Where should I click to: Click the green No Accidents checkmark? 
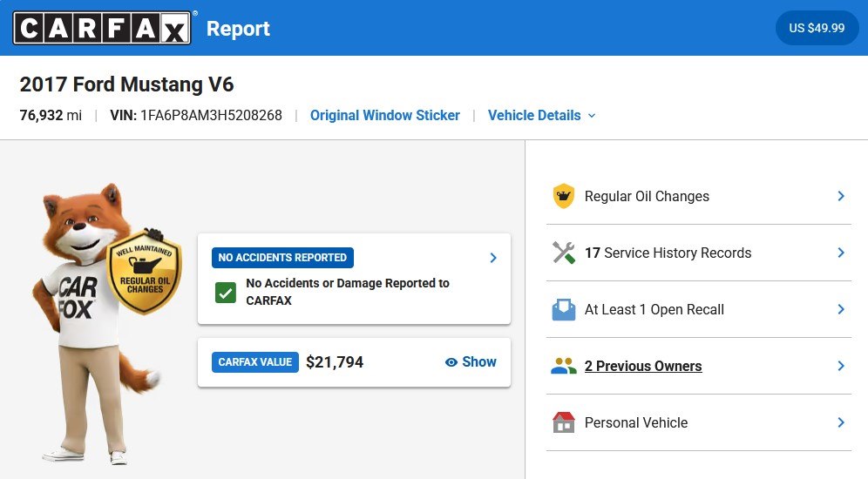[226, 293]
